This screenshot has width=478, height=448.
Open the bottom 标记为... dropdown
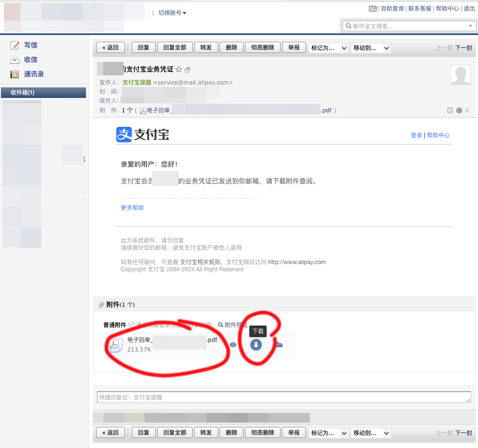coord(329,433)
